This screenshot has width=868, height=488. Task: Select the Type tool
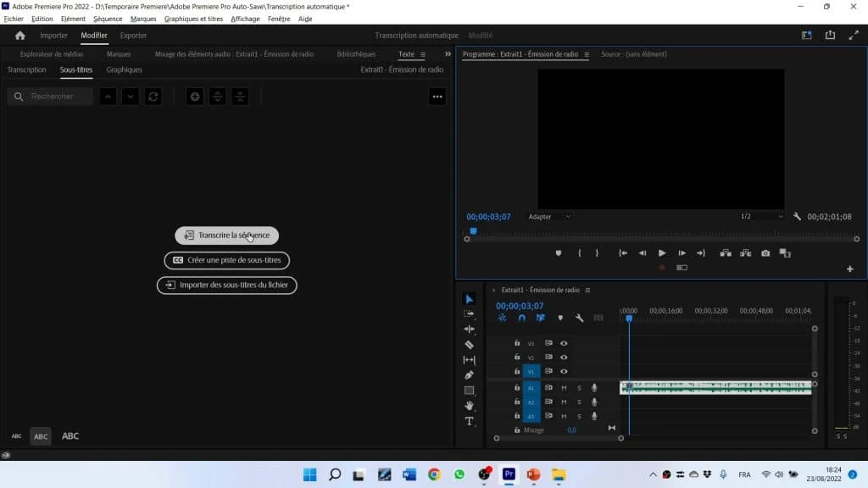(x=469, y=421)
